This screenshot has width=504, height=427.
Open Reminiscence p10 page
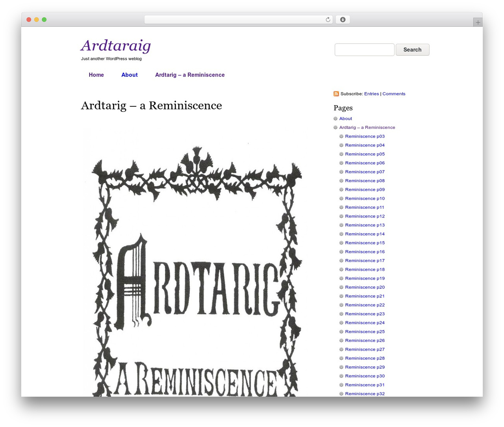pyautogui.click(x=365, y=199)
